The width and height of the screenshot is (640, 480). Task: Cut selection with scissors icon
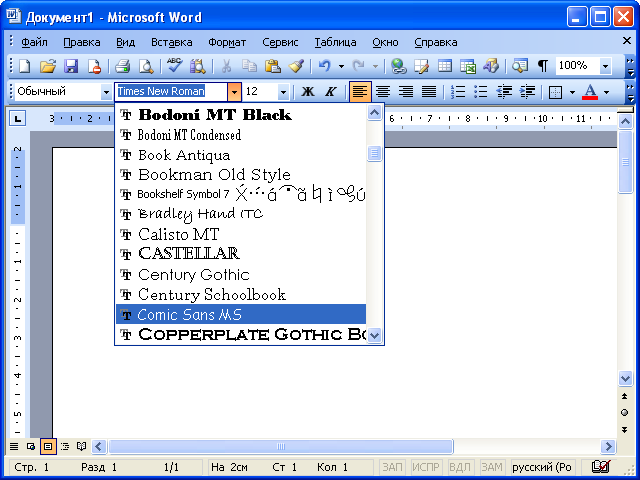point(226,66)
